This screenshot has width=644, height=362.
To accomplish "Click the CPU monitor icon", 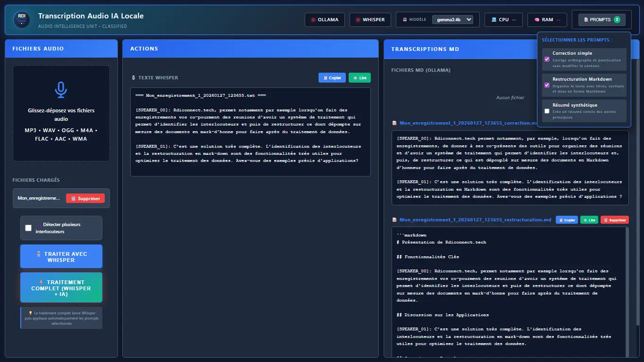I will click(493, 19).
